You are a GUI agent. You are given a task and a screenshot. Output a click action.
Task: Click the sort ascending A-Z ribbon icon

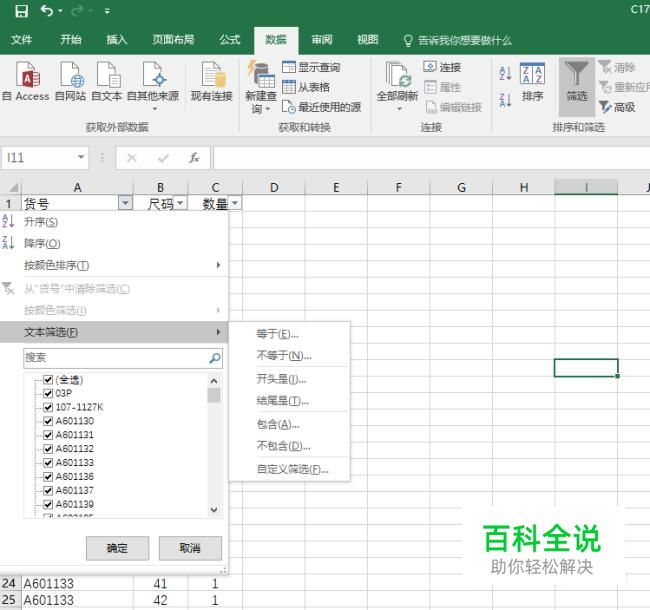[505, 73]
